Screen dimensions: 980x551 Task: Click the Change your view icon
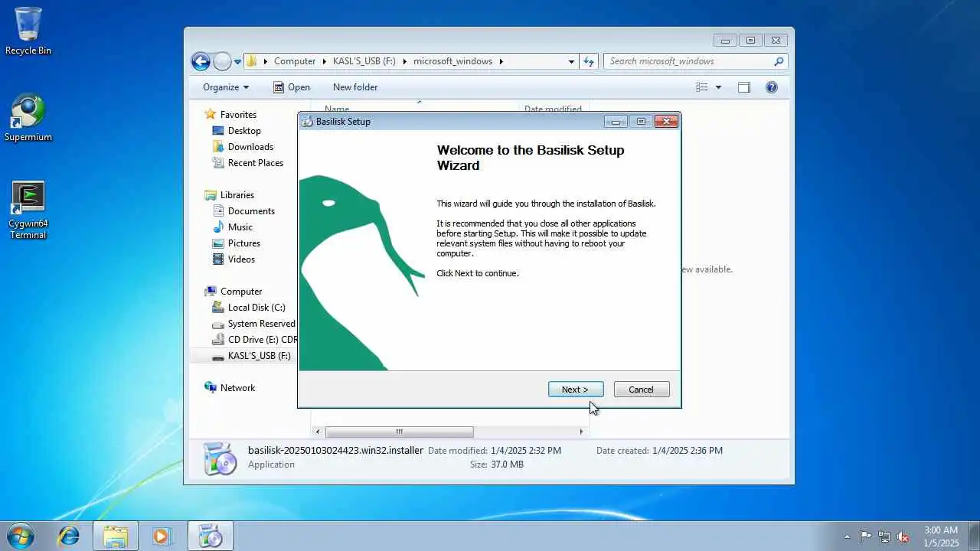pos(702,87)
